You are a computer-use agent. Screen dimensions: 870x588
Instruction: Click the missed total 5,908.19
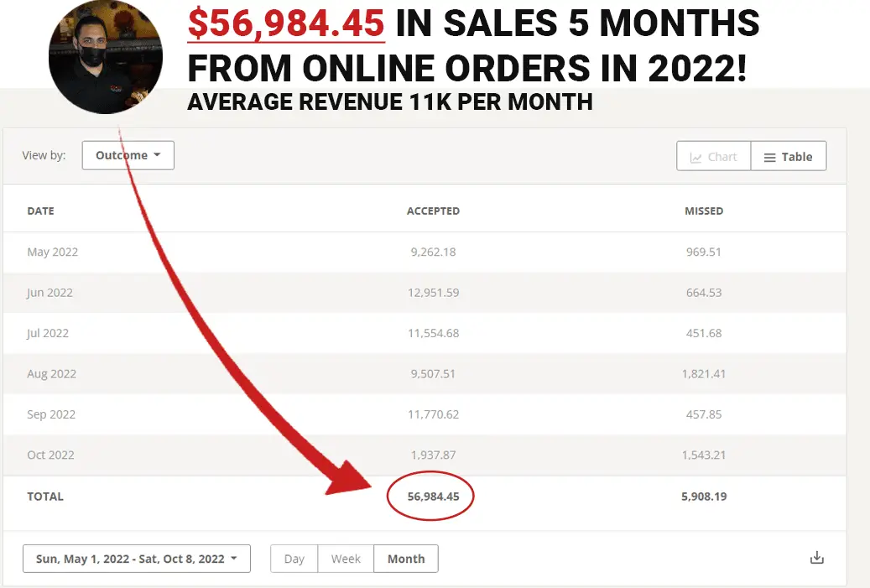pyautogui.click(x=704, y=497)
